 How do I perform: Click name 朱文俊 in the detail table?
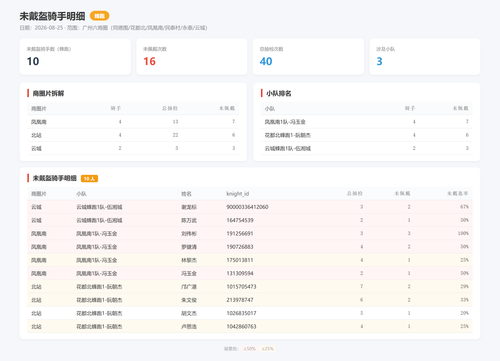tap(189, 300)
